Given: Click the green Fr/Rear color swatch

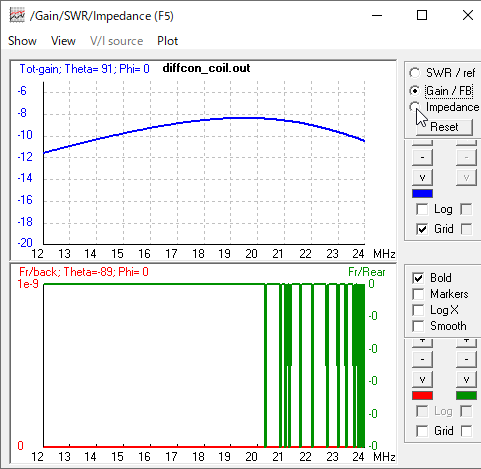Looking at the screenshot, I should pyautogui.click(x=466, y=396).
